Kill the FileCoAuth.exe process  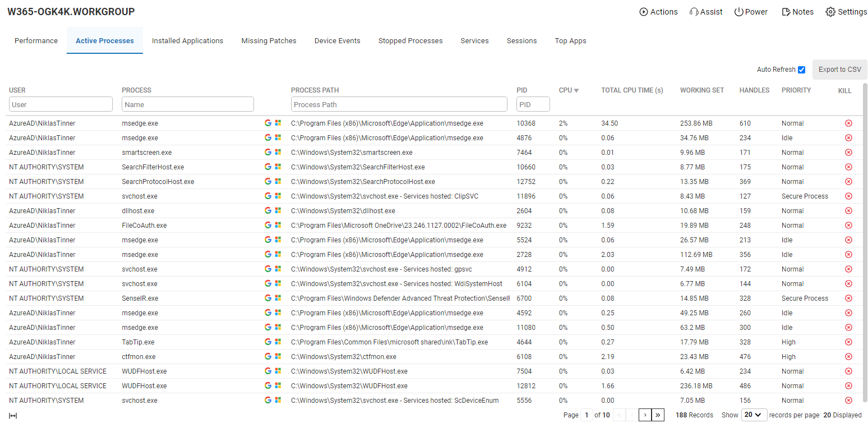pyautogui.click(x=848, y=226)
